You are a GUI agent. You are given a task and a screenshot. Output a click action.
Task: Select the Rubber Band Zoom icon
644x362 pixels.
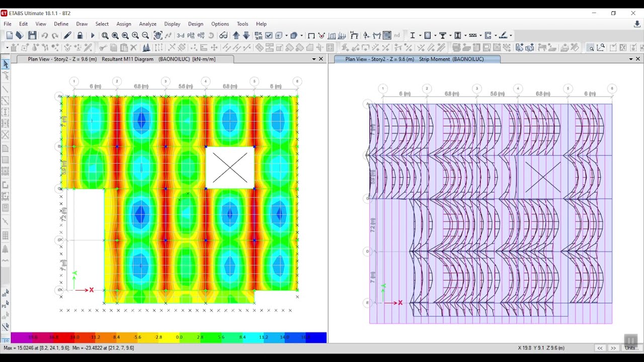point(105,35)
